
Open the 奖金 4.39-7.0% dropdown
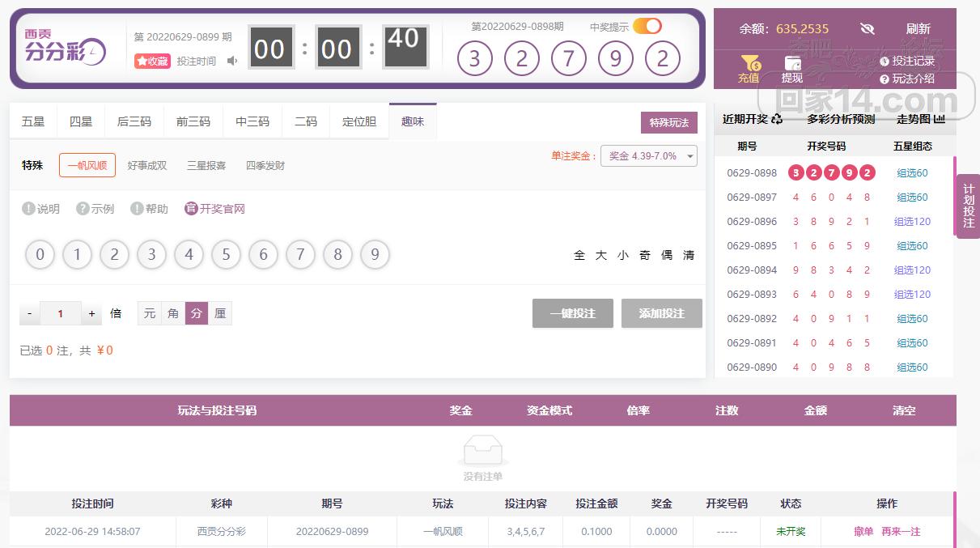[649, 155]
